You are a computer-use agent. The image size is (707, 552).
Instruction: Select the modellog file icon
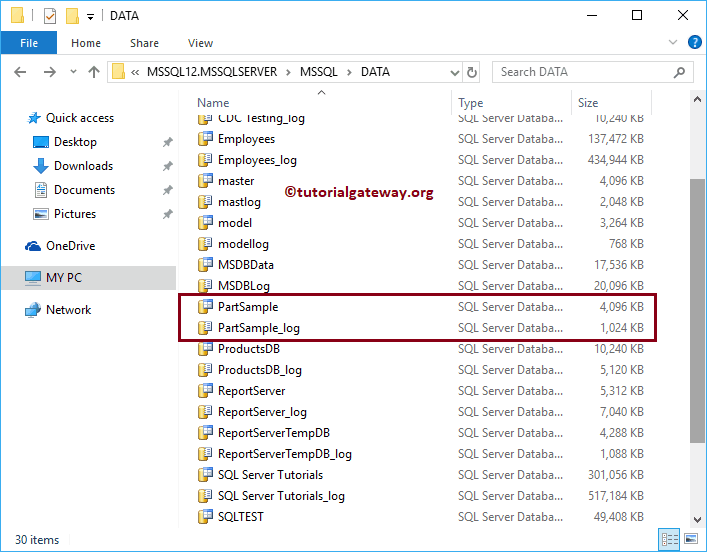[205, 244]
